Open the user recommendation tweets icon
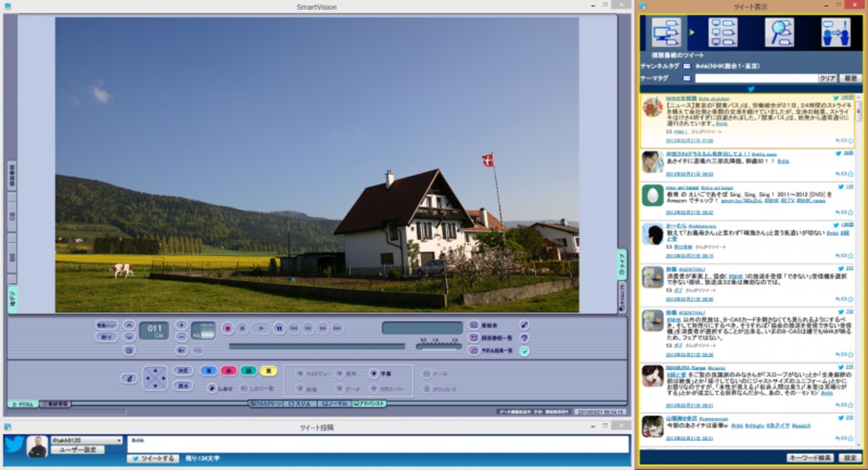Viewport: 868px width, 470px height. coord(835,32)
